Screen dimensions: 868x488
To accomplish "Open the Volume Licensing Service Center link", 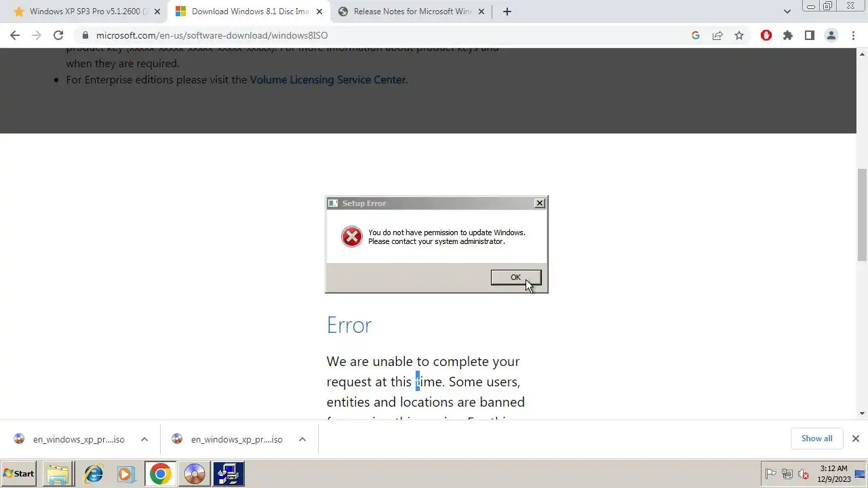I will point(328,80).
